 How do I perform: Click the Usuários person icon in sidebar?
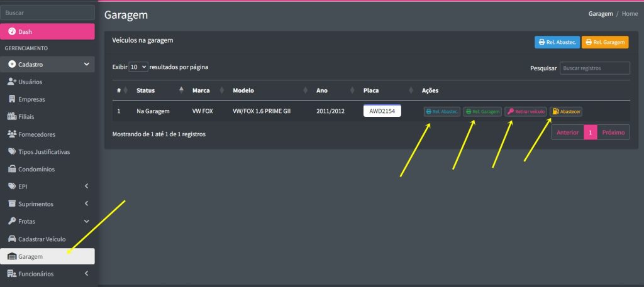[x=11, y=82]
